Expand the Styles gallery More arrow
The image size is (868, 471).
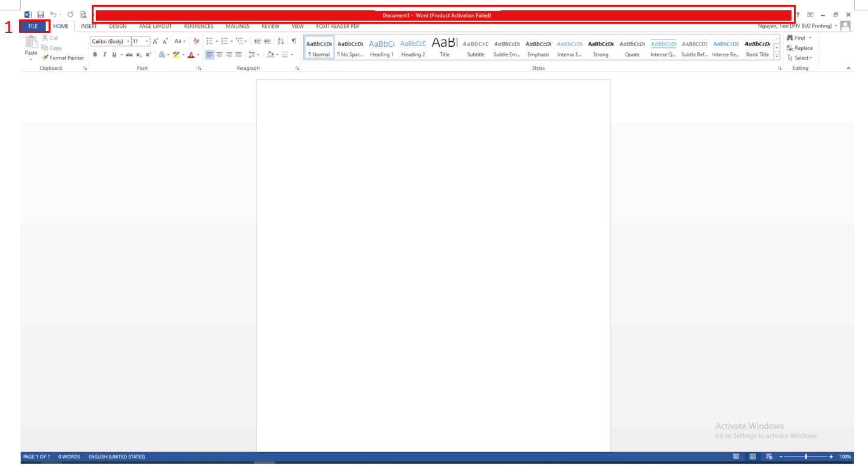point(777,56)
